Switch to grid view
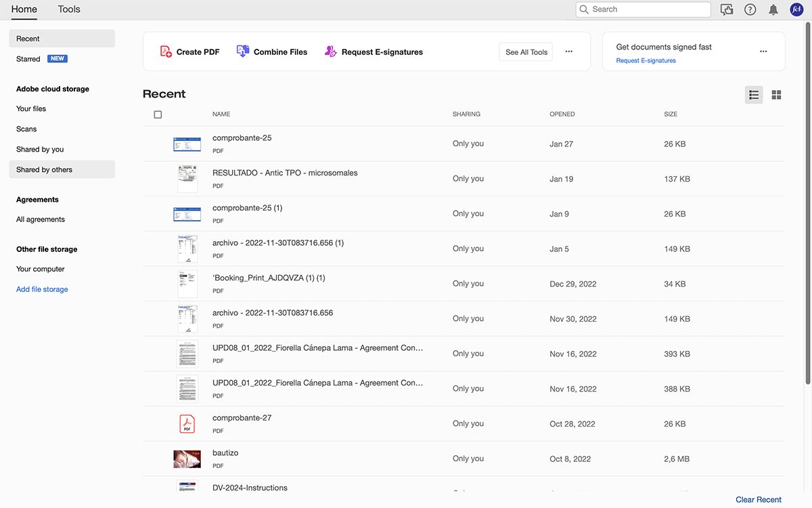812x508 pixels. point(776,95)
